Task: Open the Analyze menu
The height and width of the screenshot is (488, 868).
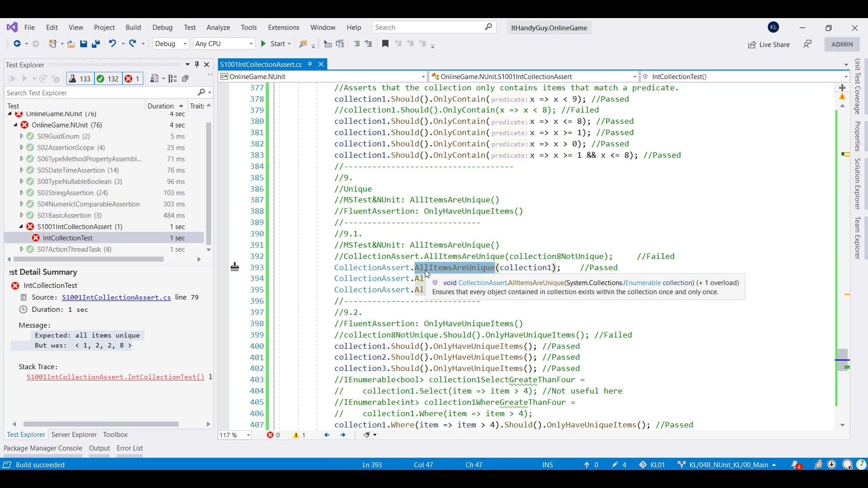Action: (x=218, y=28)
